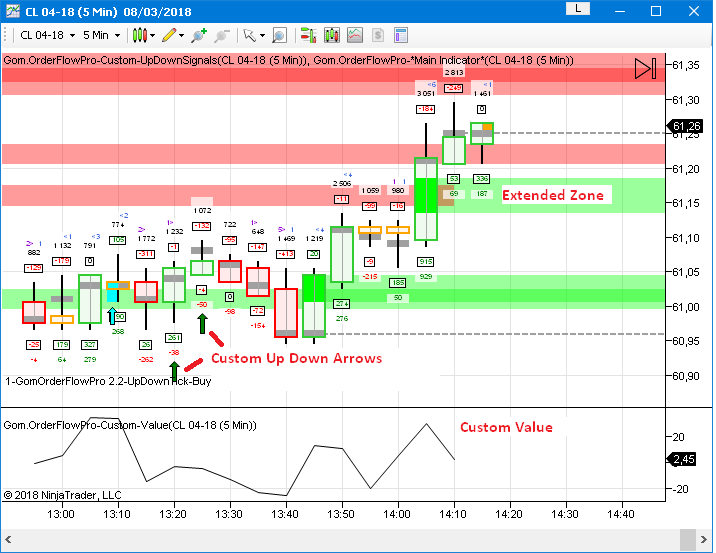
Task: Select the pencil drawing tools icon
Action: (169, 35)
